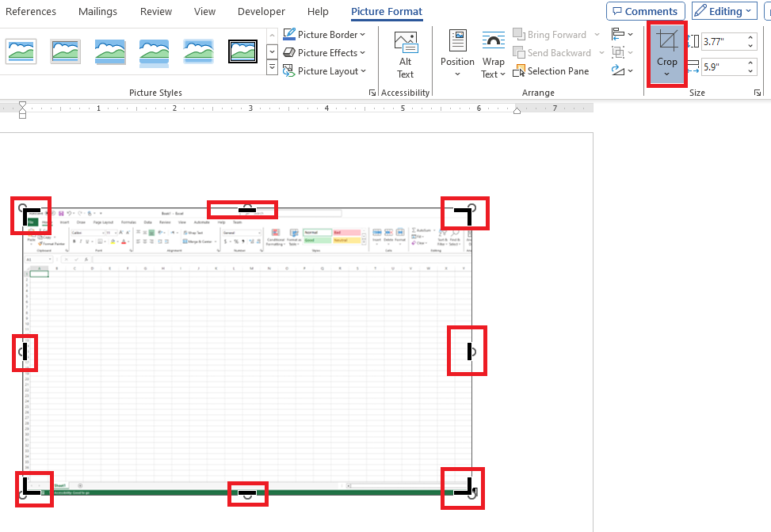Open the Editing mode button

click(723, 12)
